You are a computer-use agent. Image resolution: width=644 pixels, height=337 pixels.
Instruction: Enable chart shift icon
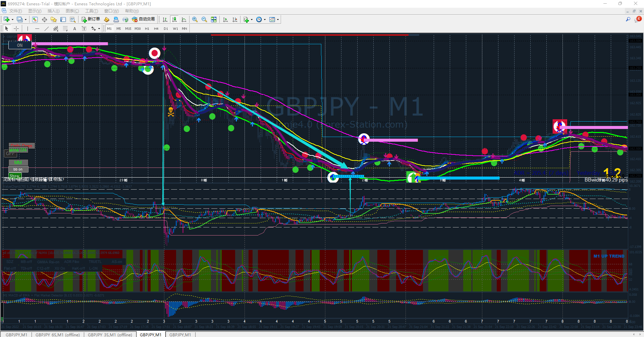click(235, 19)
